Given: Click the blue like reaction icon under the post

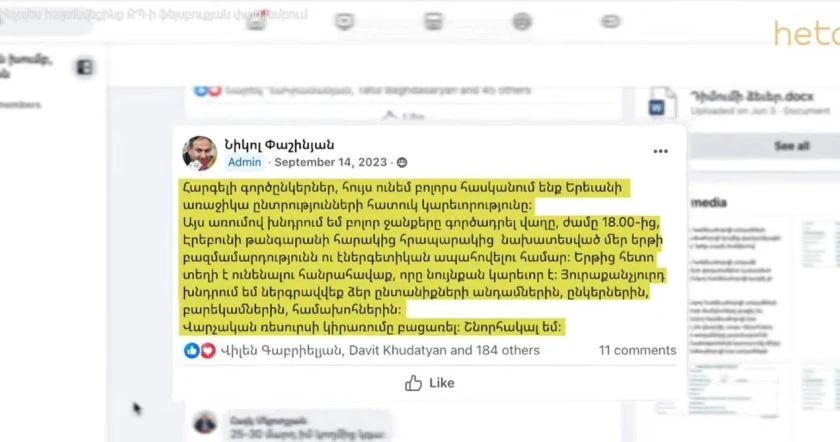Looking at the screenshot, I should (191, 350).
